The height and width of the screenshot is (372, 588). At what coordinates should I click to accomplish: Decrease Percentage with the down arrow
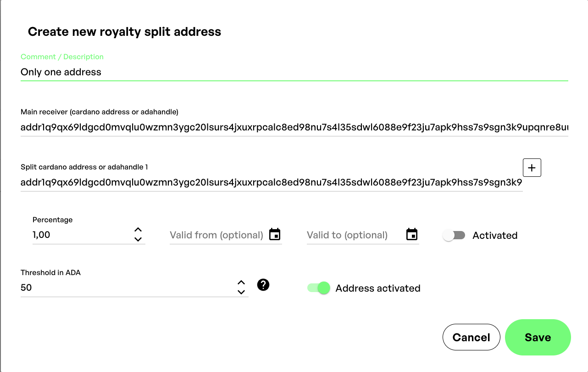[138, 239]
